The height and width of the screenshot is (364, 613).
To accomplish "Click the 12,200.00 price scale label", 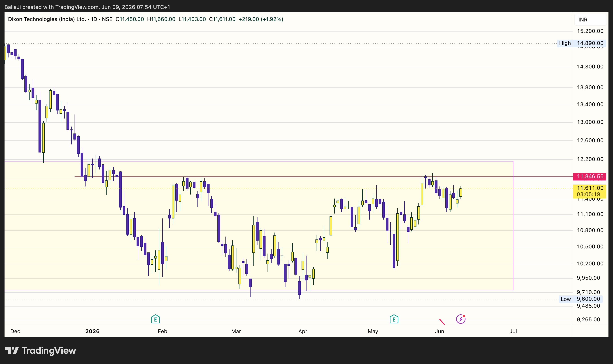I will click(590, 159).
